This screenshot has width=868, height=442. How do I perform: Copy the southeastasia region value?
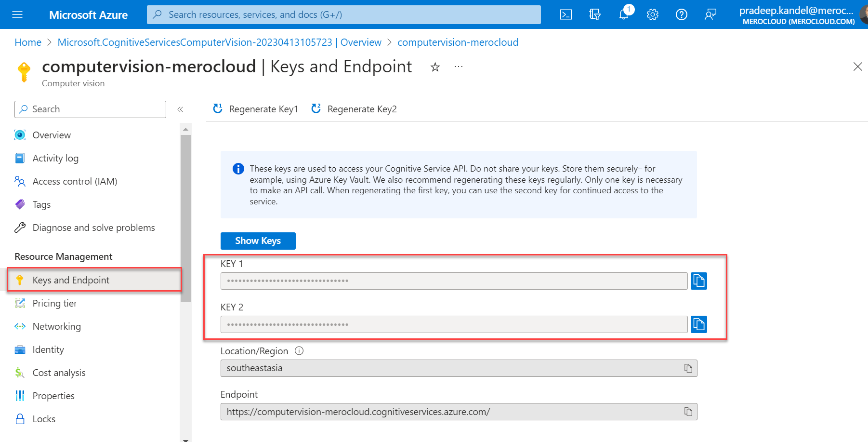tap(688, 368)
